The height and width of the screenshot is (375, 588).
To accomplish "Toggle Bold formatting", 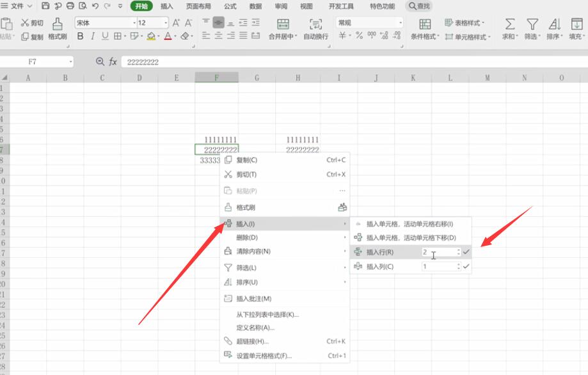I will pos(80,36).
